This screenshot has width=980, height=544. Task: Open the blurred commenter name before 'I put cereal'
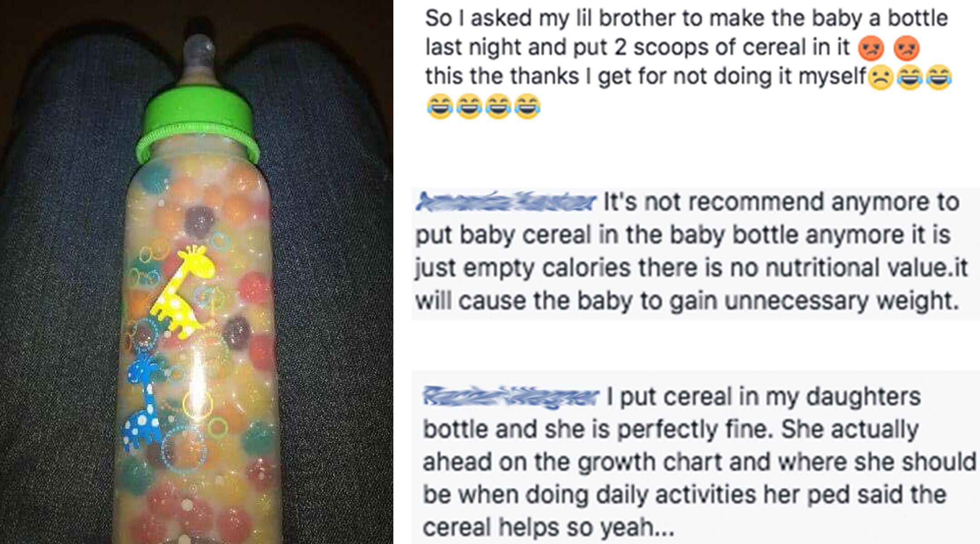pos(511,397)
